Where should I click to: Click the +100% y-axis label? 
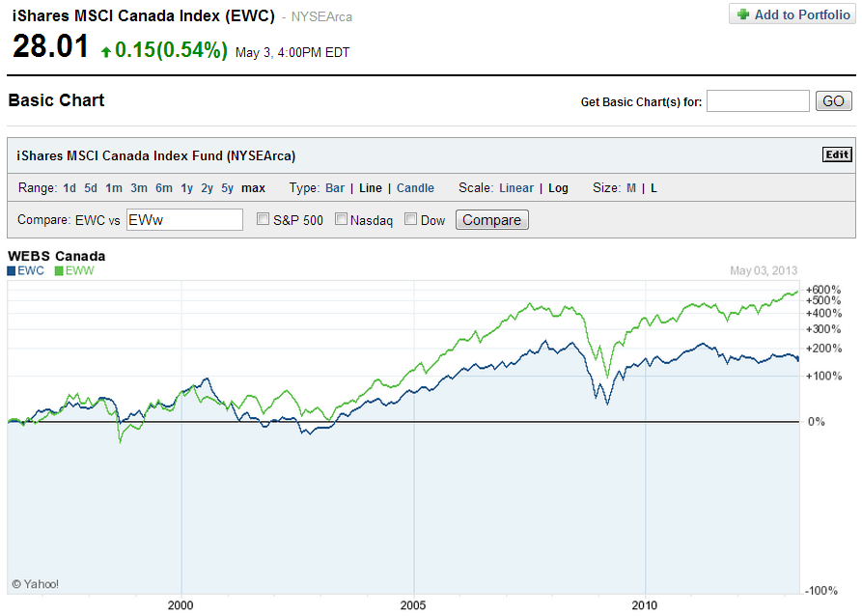(x=823, y=377)
